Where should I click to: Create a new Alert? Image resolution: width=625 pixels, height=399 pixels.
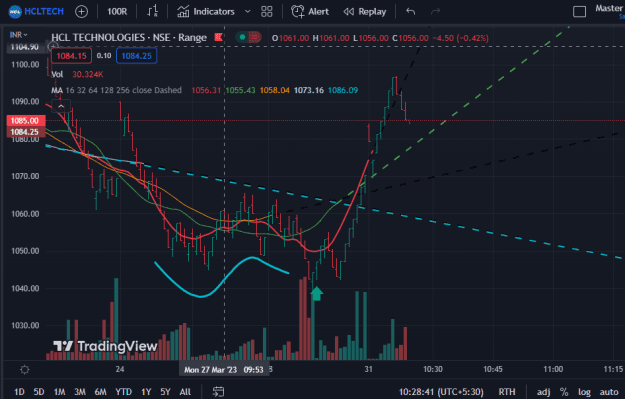(x=310, y=12)
